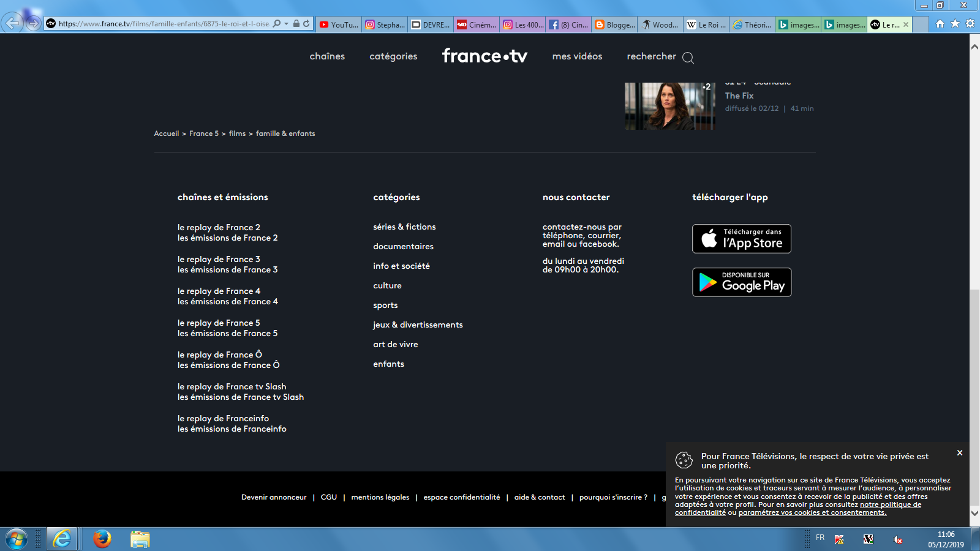Viewport: 980px width, 551px height.
Task: Open le replay de France 4
Action: 219,291
